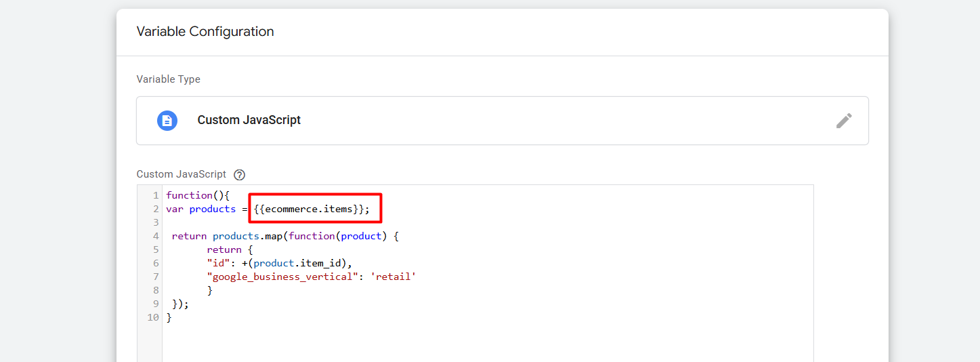Screen dimensions: 980x362
Task: Click the pencil edit icon for variable type
Action: (x=843, y=121)
